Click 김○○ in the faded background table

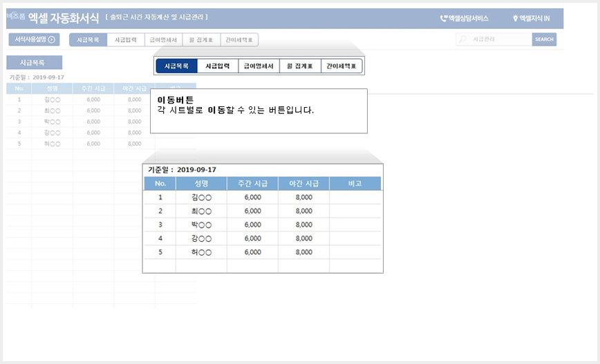53,99
